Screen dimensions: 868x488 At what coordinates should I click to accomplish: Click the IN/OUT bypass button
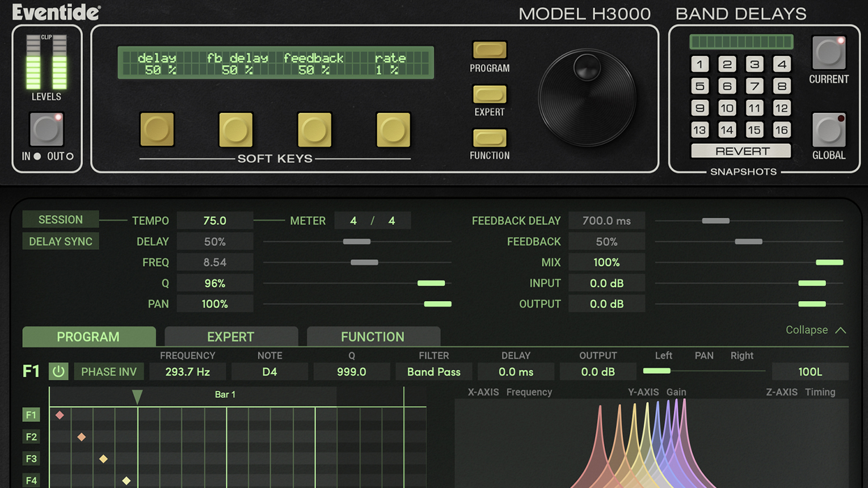(x=47, y=129)
